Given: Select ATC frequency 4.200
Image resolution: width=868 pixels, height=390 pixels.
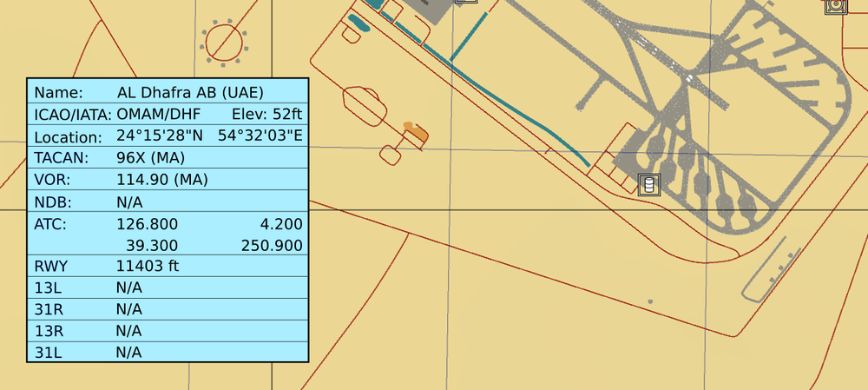Looking at the screenshot, I should point(281,224).
